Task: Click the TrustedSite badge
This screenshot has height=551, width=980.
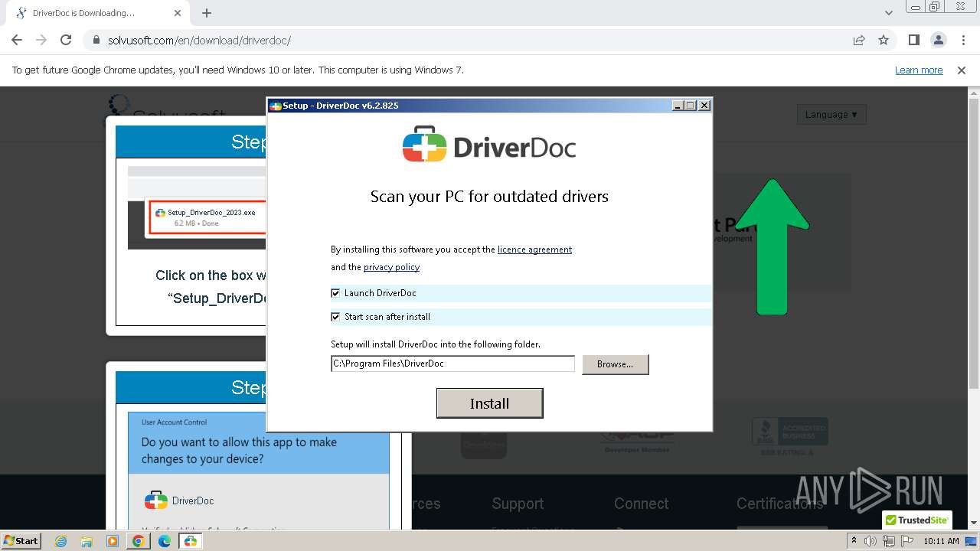Action: (917, 520)
